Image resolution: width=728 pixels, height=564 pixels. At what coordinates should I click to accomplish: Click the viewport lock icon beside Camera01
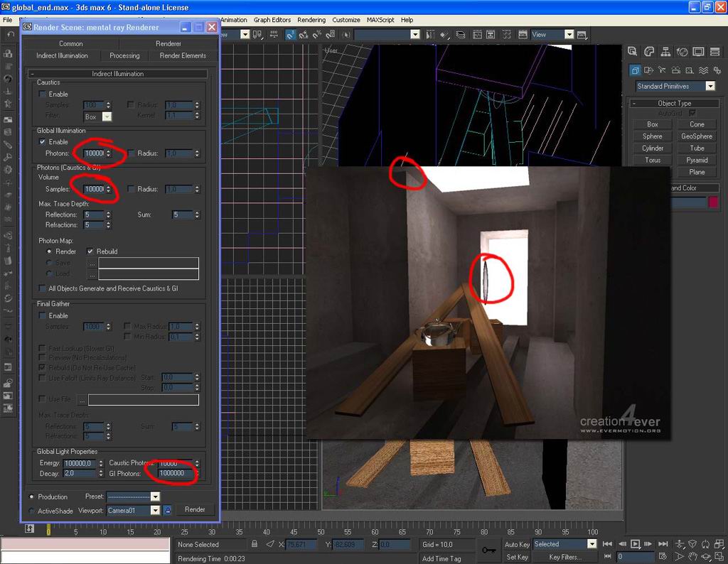[168, 510]
